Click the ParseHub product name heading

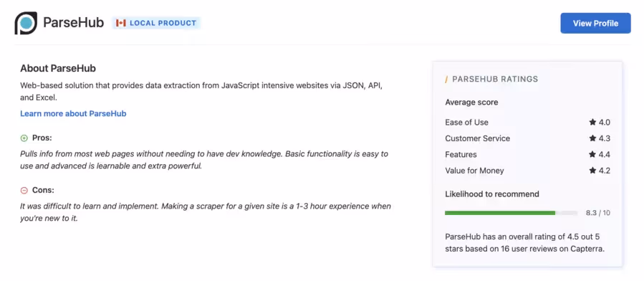tap(74, 23)
